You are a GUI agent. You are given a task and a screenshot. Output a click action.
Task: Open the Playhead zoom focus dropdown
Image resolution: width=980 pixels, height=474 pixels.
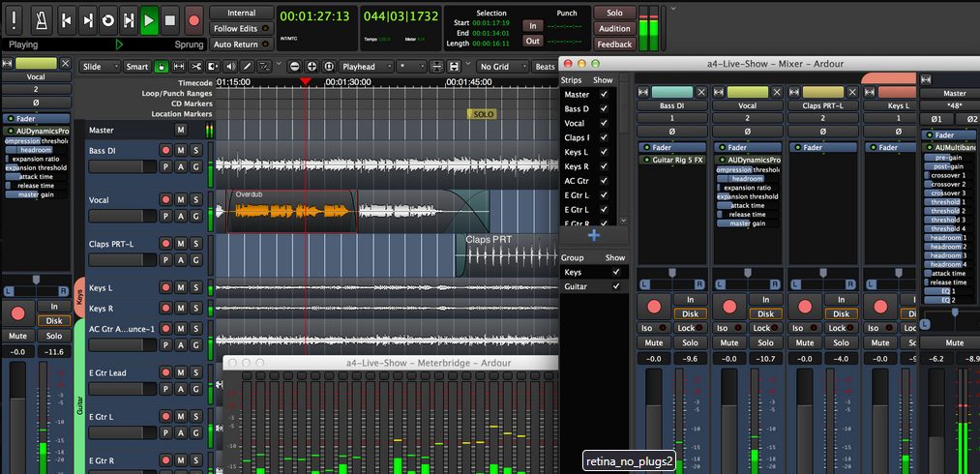coord(367,67)
